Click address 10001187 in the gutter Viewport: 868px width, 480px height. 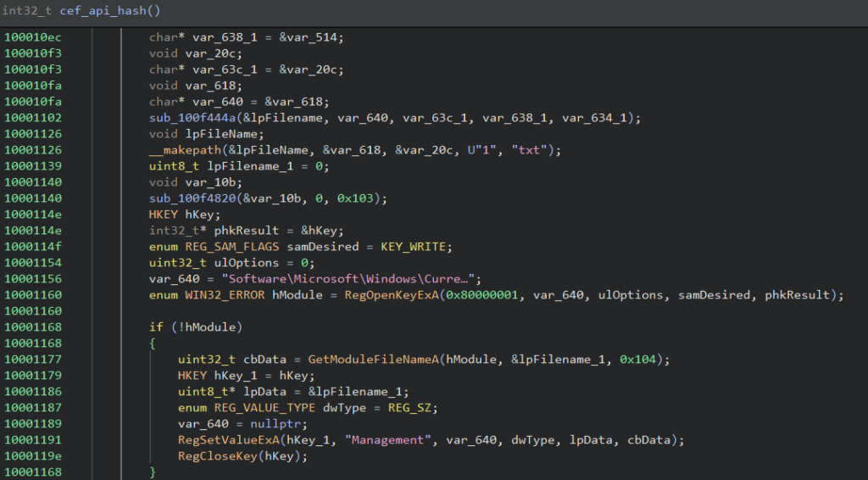click(33, 408)
